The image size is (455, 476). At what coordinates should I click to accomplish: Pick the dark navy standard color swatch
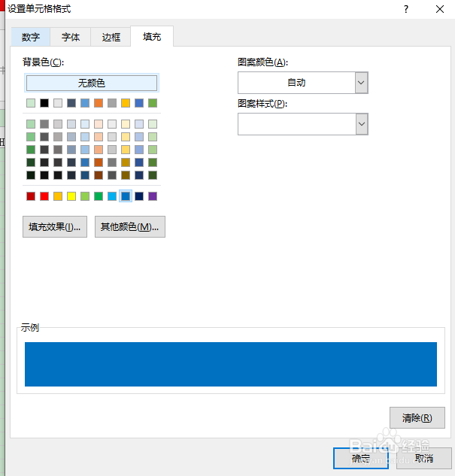tap(139, 196)
